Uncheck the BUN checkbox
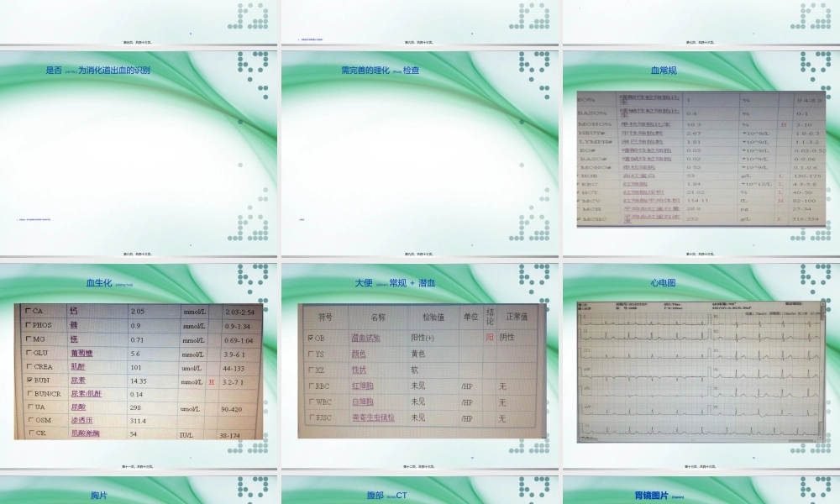The width and height of the screenshot is (840, 504). (x=29, y=381)
